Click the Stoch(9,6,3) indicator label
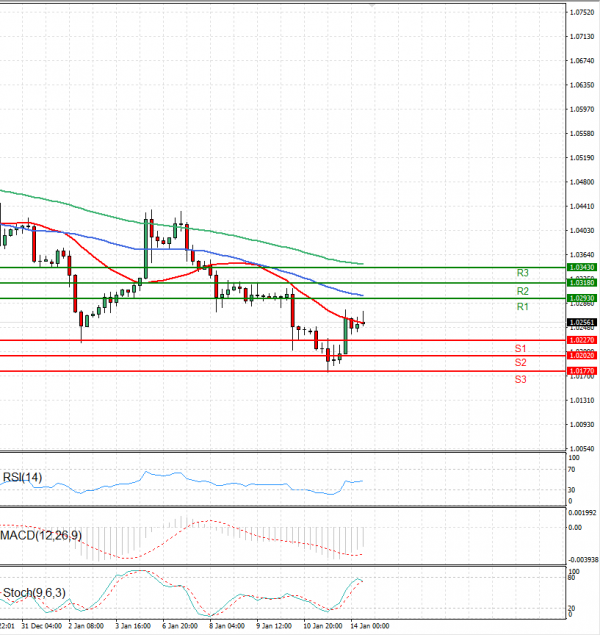Viewport: 600px width, 635px height. [x=36, y=594]
